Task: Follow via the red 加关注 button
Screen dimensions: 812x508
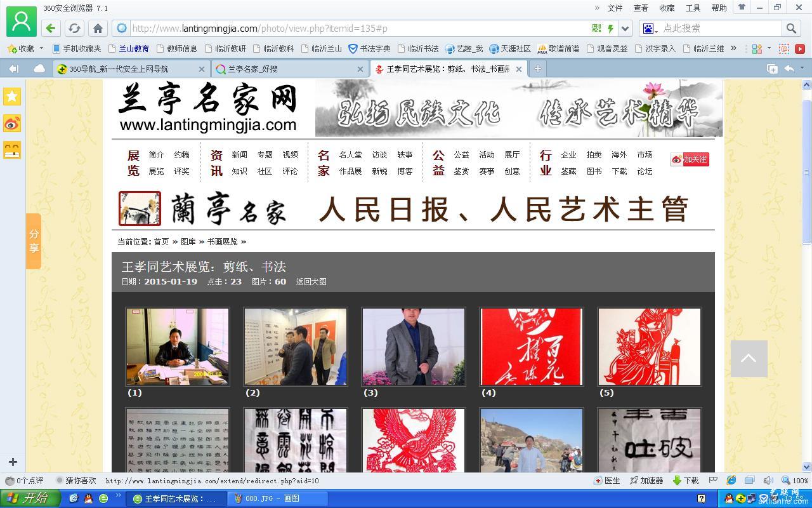Action: pos(690,159)
